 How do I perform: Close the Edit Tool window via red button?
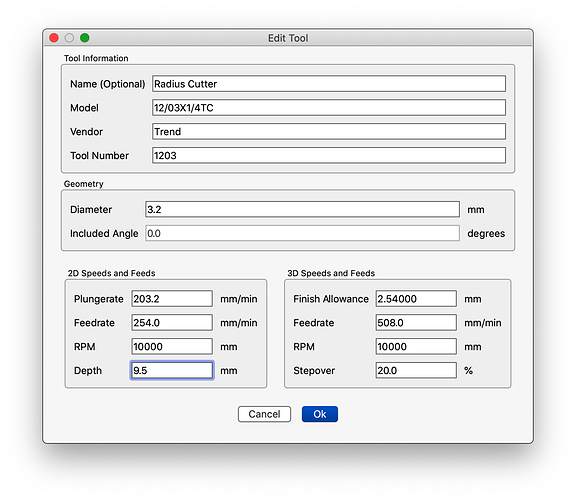point(54,38)
